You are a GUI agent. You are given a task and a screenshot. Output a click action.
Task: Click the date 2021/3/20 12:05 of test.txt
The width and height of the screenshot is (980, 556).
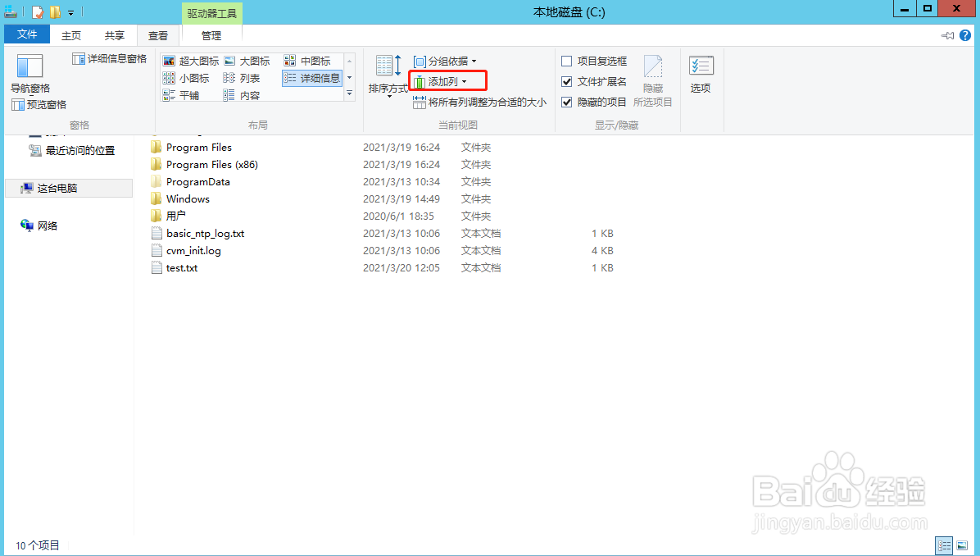pyautogui.click(x=402, y=267)
